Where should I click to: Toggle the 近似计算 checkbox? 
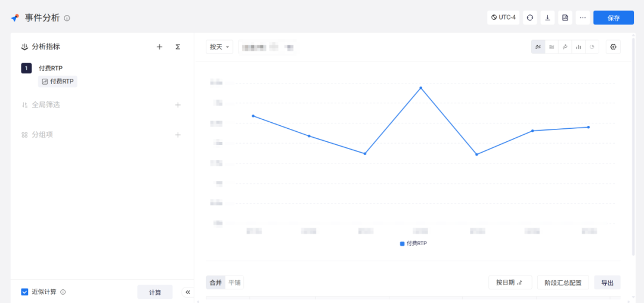click(24, 292)
